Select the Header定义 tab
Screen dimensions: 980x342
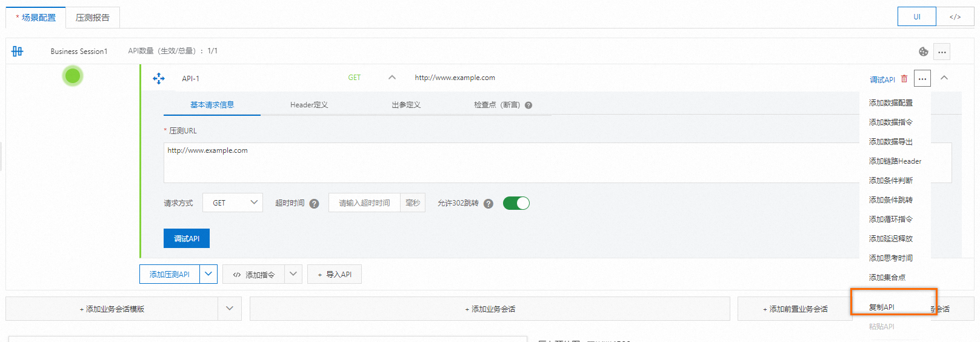coord(309,105)
